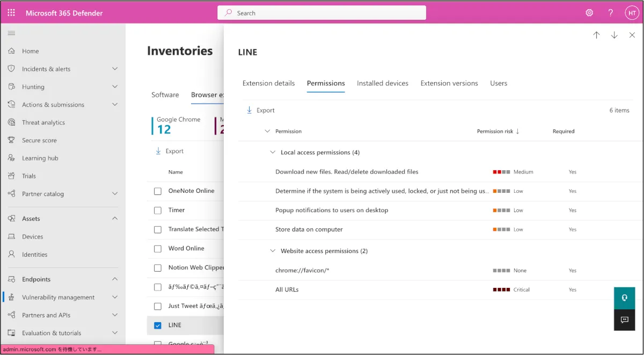Go to previous item with up arrow

point(596,35)
